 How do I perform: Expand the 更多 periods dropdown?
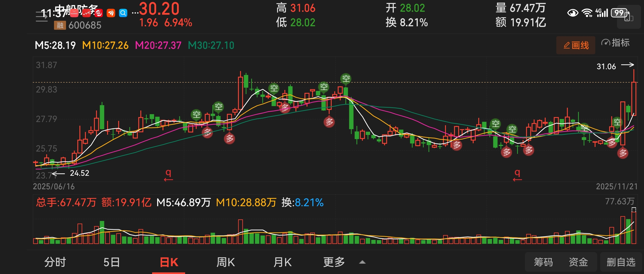coord(334,262)
